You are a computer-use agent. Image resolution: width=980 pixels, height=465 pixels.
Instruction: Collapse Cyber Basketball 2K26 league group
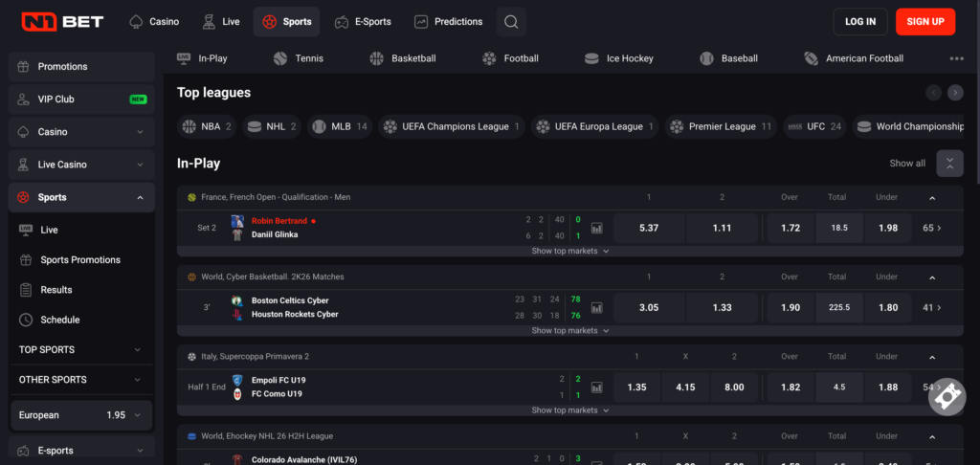(x=932, y=277)
